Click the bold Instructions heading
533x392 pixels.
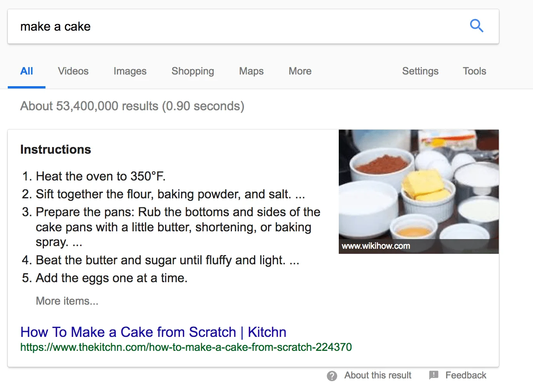[x=56, y=150]
